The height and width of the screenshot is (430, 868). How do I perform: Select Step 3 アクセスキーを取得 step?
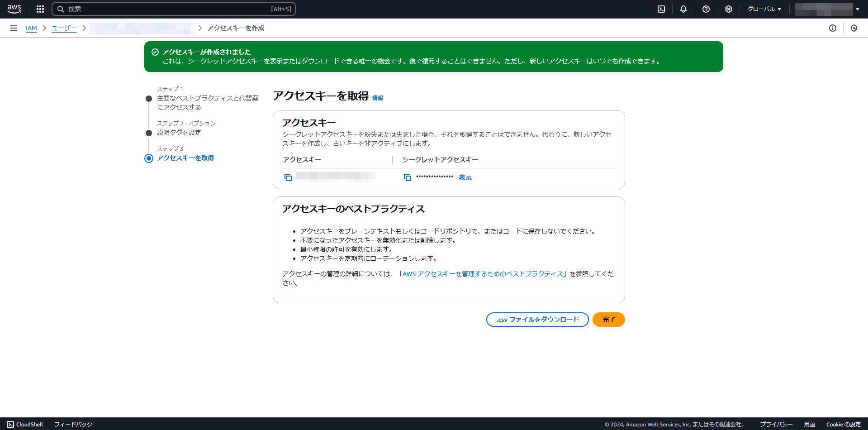point(185,158)
